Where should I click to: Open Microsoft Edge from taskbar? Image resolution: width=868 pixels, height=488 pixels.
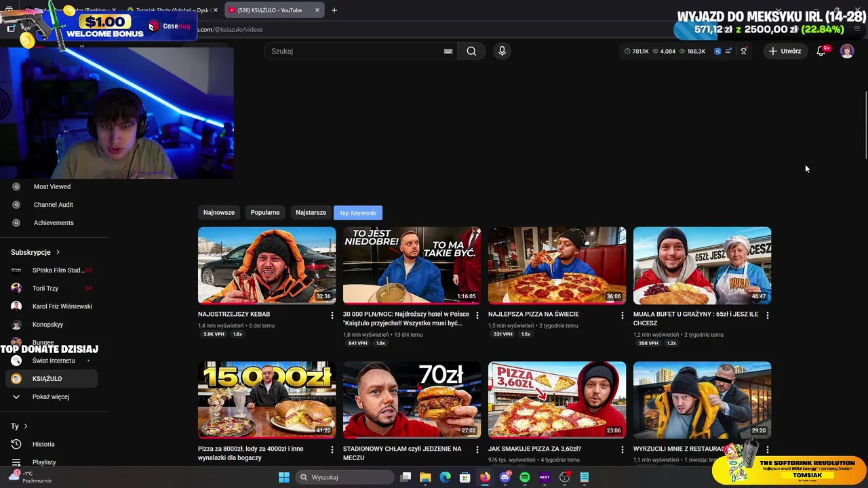click(x=445, y=477)
